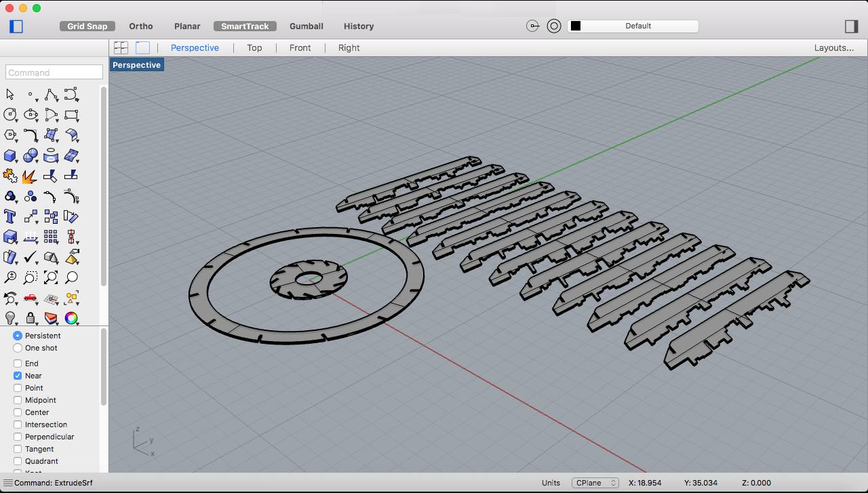Image resolution: width=868 pixels, height=493 pixels.
Task: Switch to the Perspective tab
Action: pos(195,47)
